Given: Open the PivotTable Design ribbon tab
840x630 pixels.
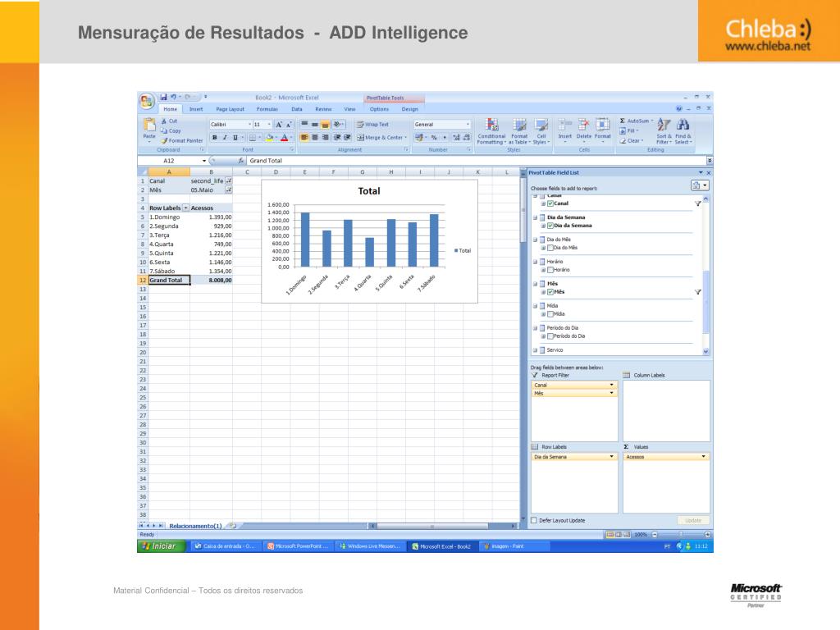Looking at the screenshot, I should [410, 109].
